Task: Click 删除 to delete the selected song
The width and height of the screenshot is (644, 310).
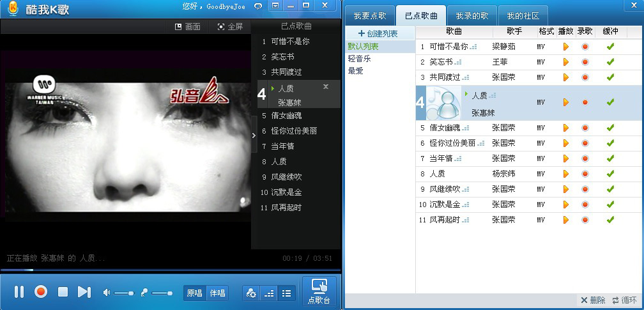Action: (x=593, y=300)
